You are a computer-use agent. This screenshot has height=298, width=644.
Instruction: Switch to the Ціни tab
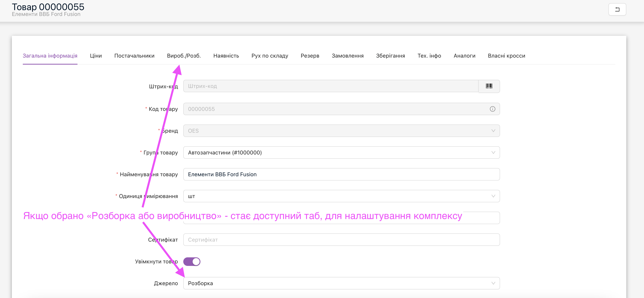96,56
